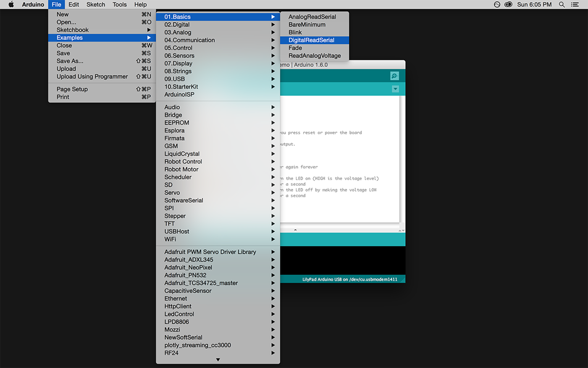This screenshot has height=368, width=588.
Task: Open the Firmata library examples
Action: pyautogui.click(x=218, y=138)
